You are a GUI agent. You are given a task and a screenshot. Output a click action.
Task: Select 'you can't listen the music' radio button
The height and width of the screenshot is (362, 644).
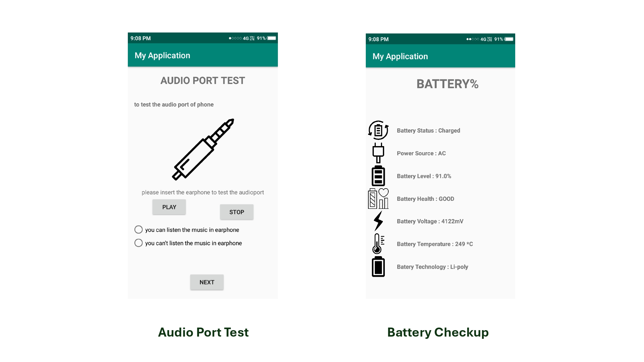(138, 243)
